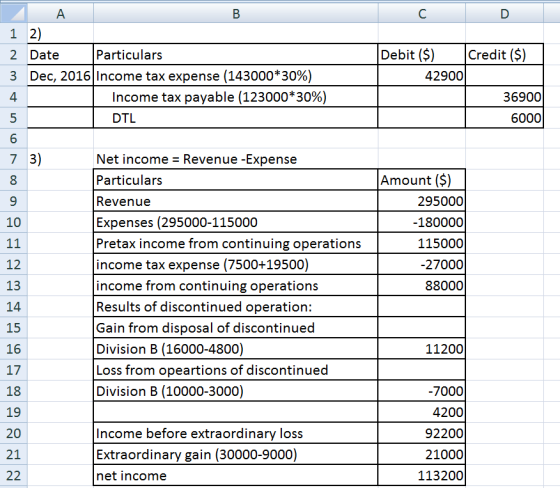This screenshot has height=488, width=560.
Task: Select column C header
Action: 422,14
